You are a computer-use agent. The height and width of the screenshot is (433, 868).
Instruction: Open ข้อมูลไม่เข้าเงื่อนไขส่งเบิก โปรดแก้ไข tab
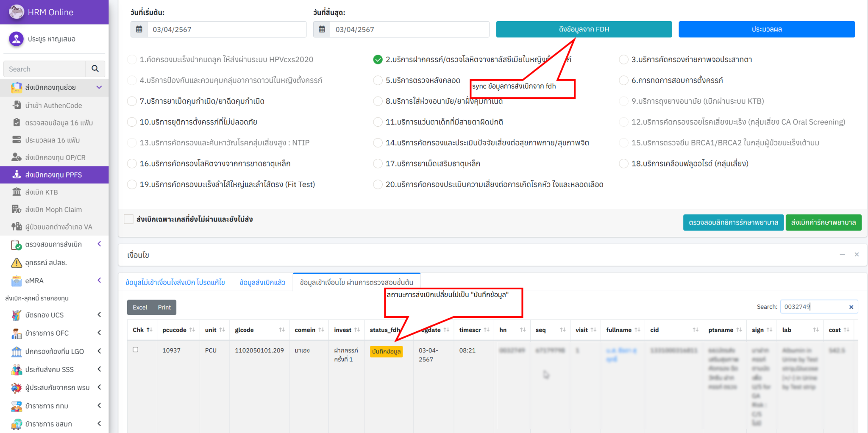click(x=175, y=282)
